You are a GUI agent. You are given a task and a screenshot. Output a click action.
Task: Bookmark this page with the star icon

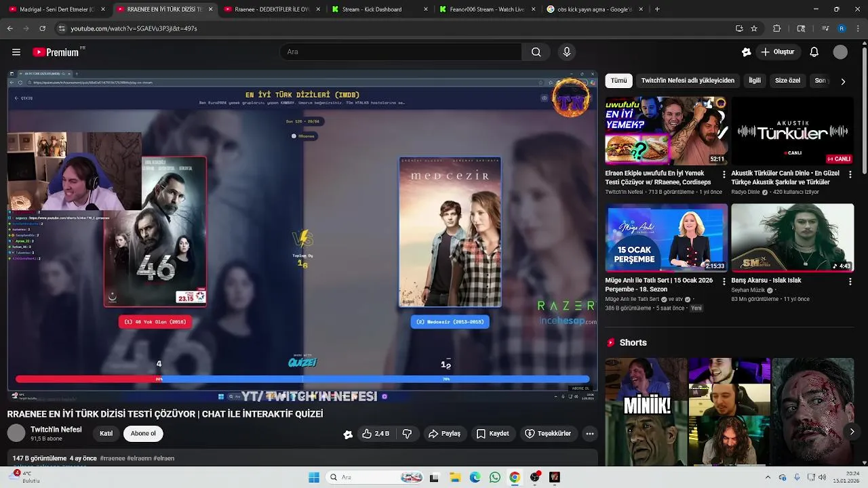[754, 28]
